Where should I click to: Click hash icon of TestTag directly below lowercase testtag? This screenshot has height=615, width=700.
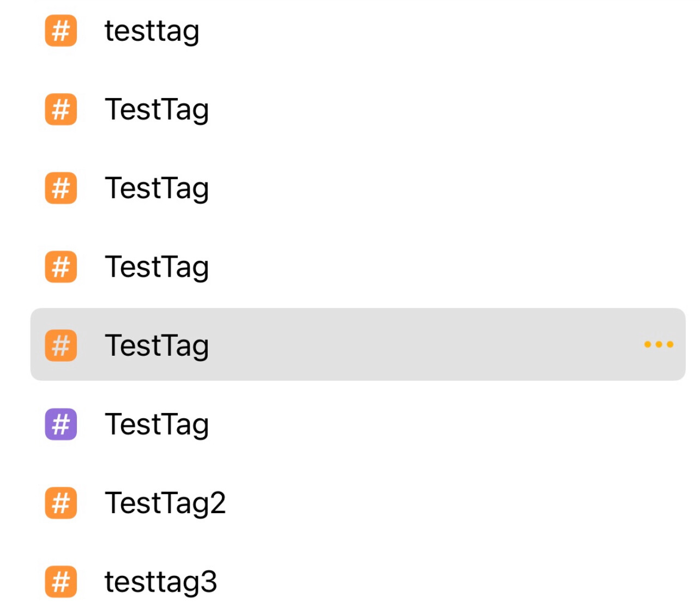point(61,109)
